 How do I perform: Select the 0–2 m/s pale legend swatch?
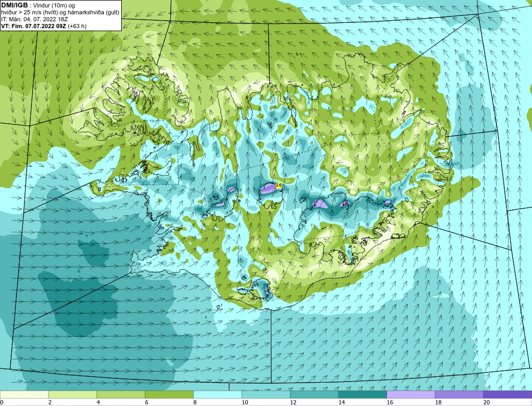24,394
